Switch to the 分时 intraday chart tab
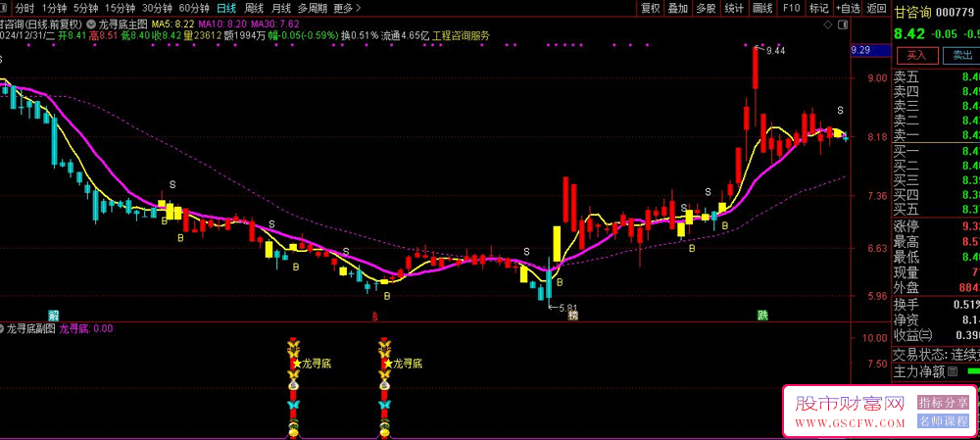Screen dimensions: 980x440 [25, 8]
